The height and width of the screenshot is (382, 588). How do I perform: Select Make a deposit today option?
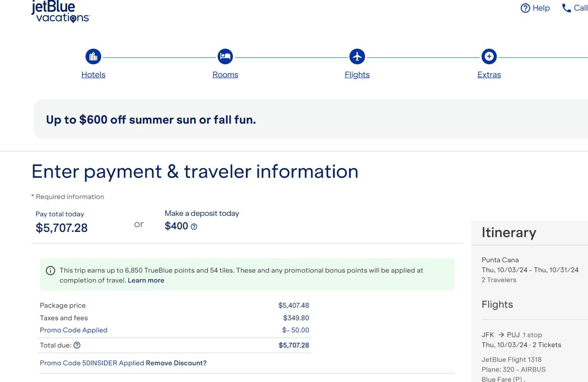click(x=201, y=221)
